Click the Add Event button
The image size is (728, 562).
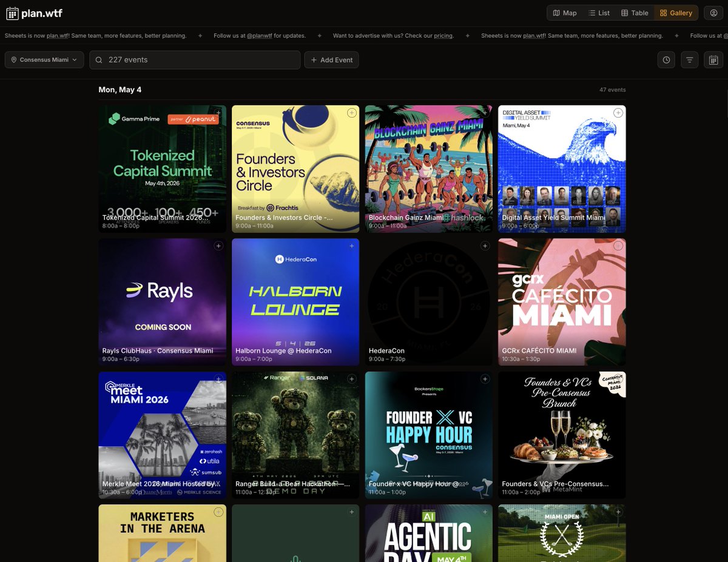pyautogui.click(x=331, y=60)
